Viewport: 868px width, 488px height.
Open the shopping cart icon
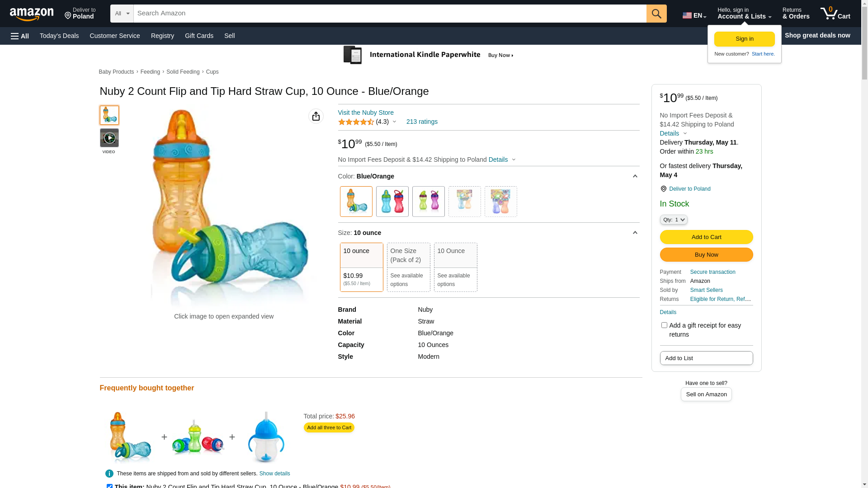click(835, 14)
